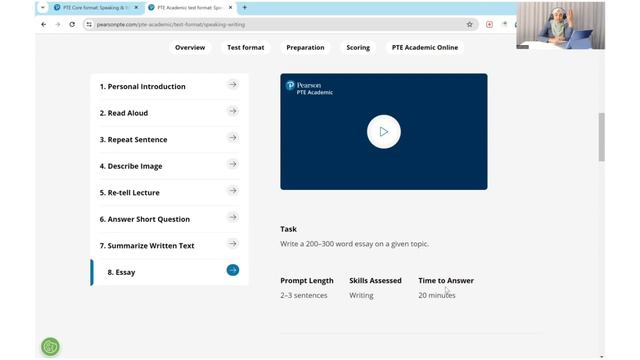The height and width of the screenshot is (360, 640).
Task: Click the browser forward arrow
Action: click(58, 24)
